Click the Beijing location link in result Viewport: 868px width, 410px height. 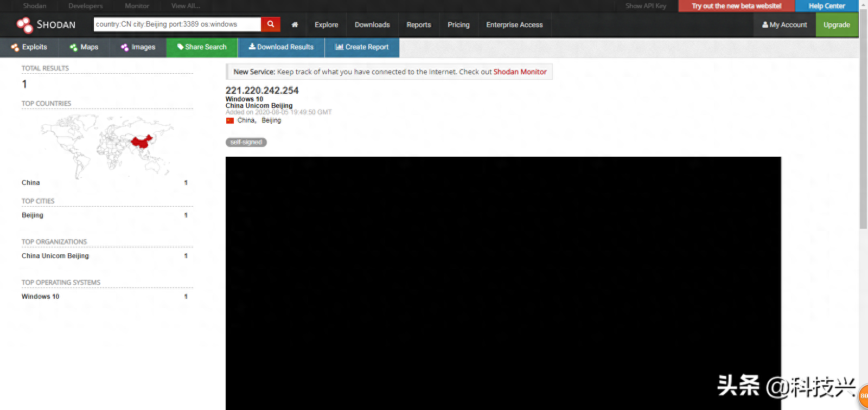pos(271,120)
